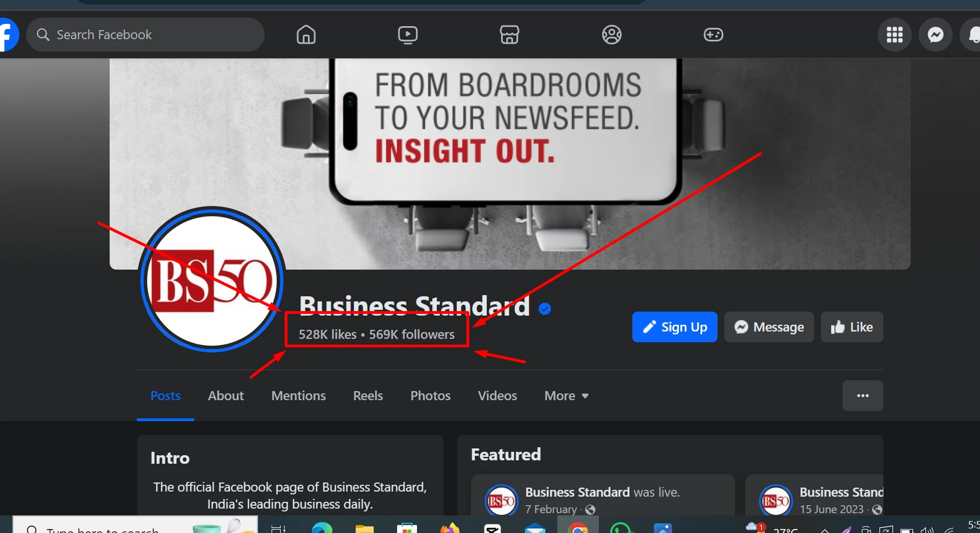Open the Video (Watch) icon
Screen dimensions: 980x533
(x=407, y=35)
